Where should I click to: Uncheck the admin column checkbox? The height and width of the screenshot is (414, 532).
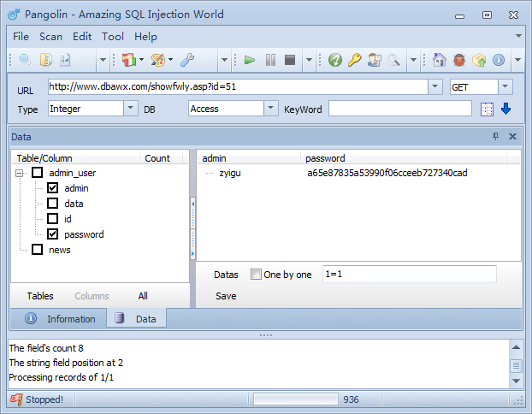pyautogui.click(x=52, y=187)
